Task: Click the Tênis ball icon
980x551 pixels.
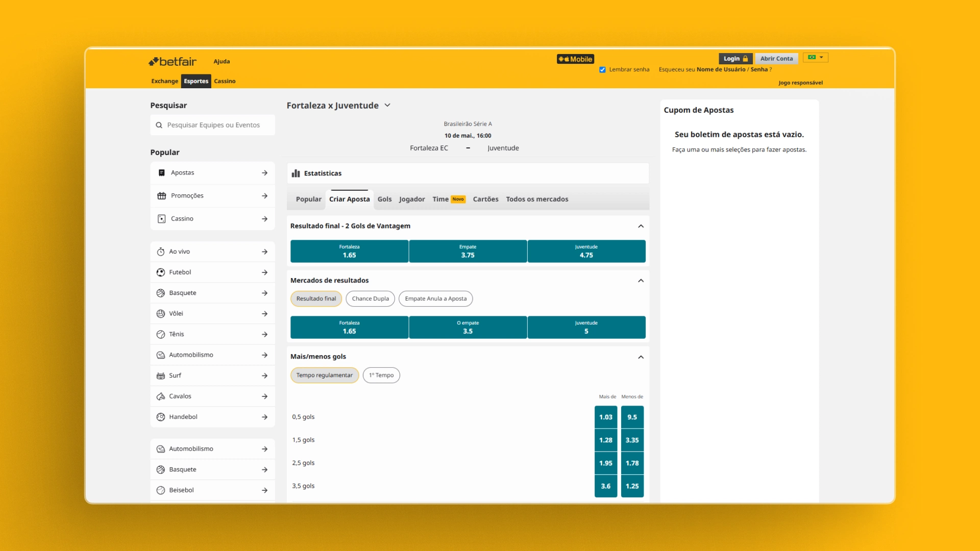Action: (160, 334)
